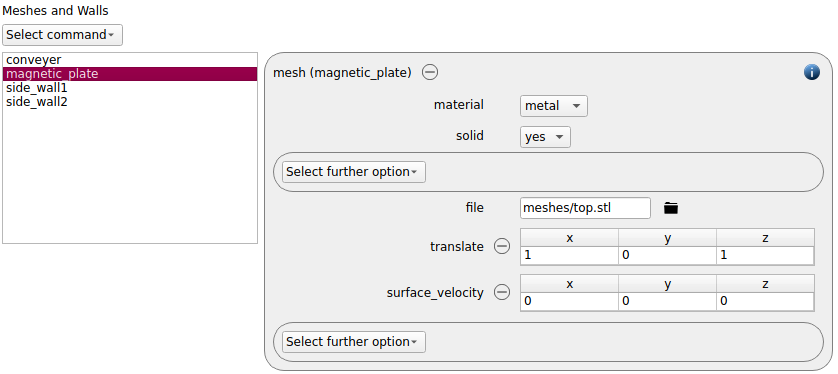Screen dimensions: 838x374
Task: Open the solid dropdown set to yes
Action: point(545,137)
